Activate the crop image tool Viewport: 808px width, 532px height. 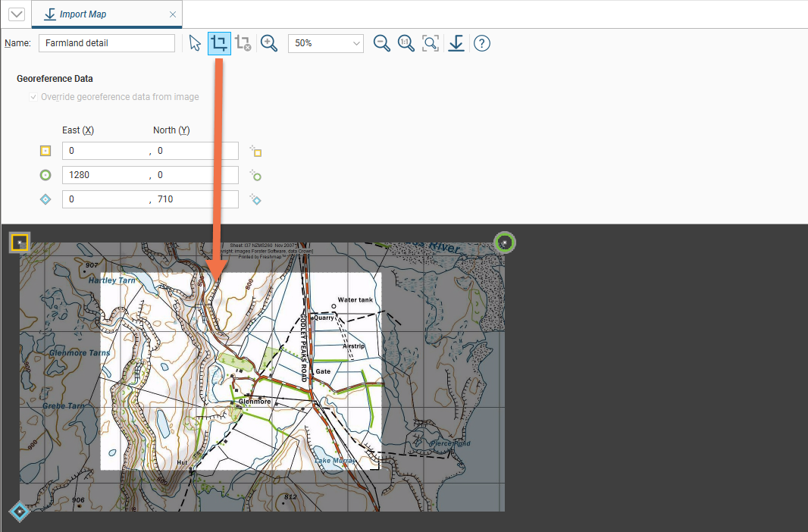[x=219, y=43]
